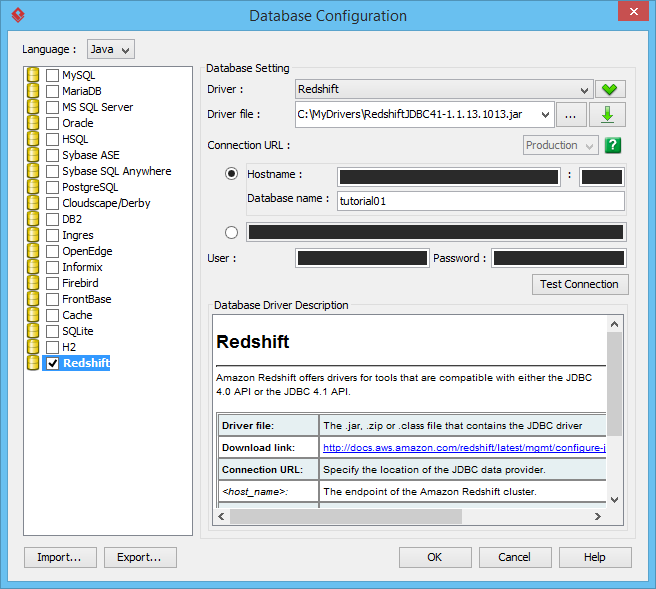Click the Password input field
Viewport: 656px width, 589px height.
[x=559, y=258]
